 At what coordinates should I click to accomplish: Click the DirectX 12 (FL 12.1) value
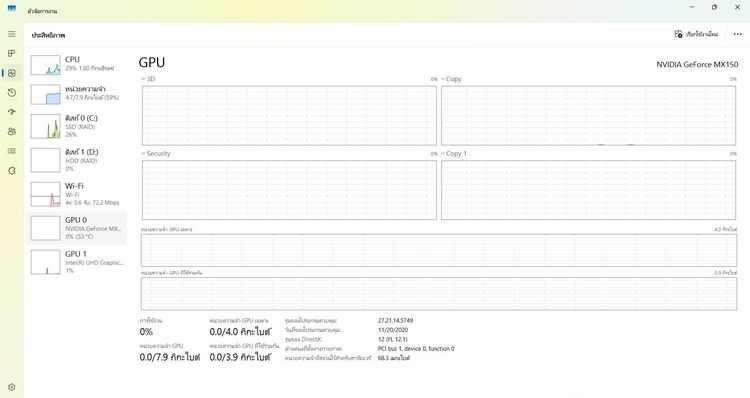(393, 339)
